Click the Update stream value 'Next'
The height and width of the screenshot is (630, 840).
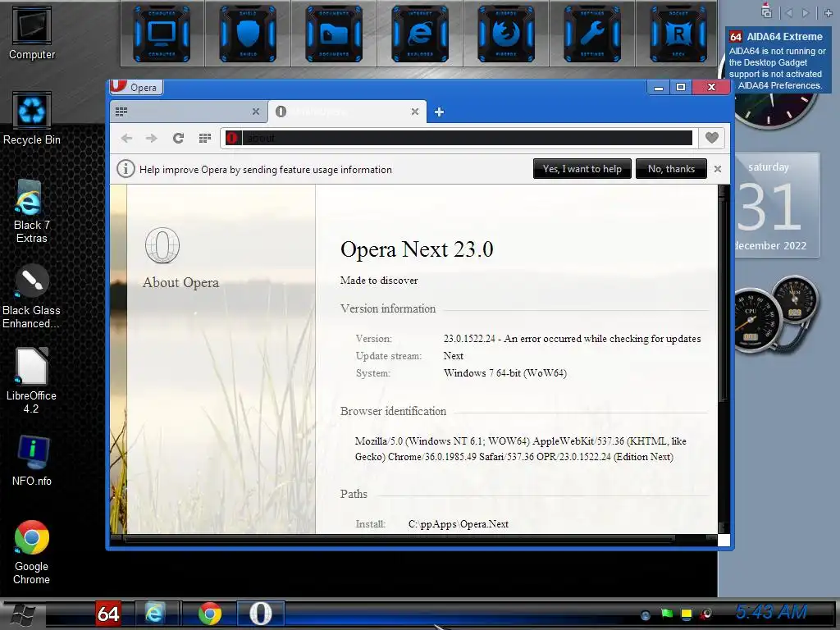pos(453,356)
